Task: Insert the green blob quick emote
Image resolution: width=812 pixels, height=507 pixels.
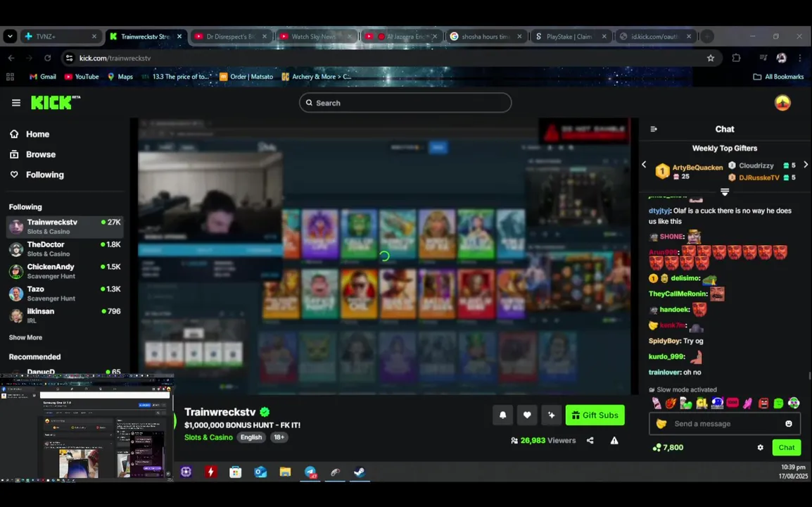Action: coord(778,403)
